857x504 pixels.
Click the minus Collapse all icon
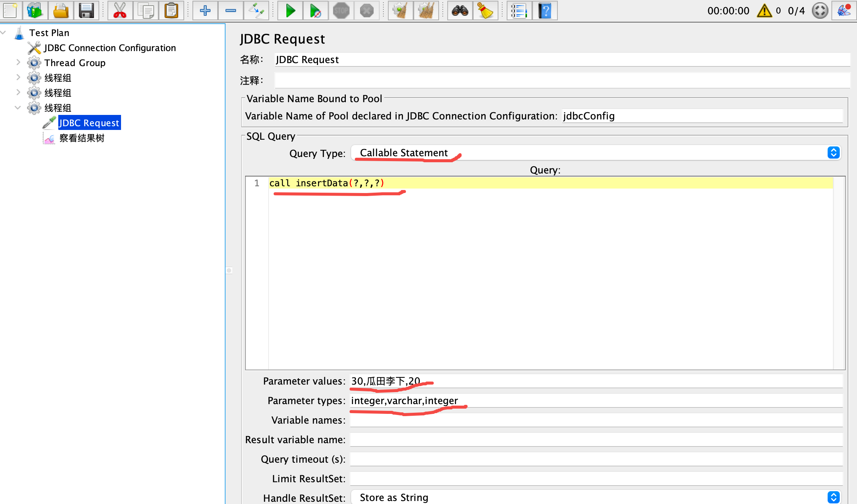pyautogui.click(x=230, y=11)
